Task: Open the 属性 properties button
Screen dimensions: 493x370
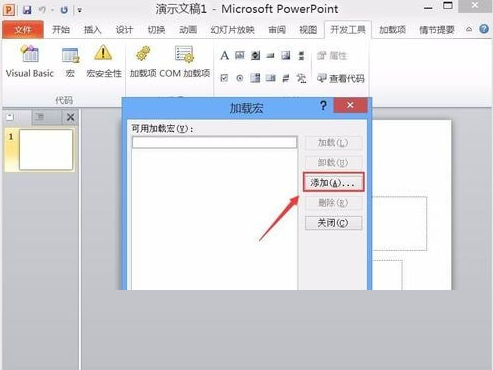Action: pos(332,56)
